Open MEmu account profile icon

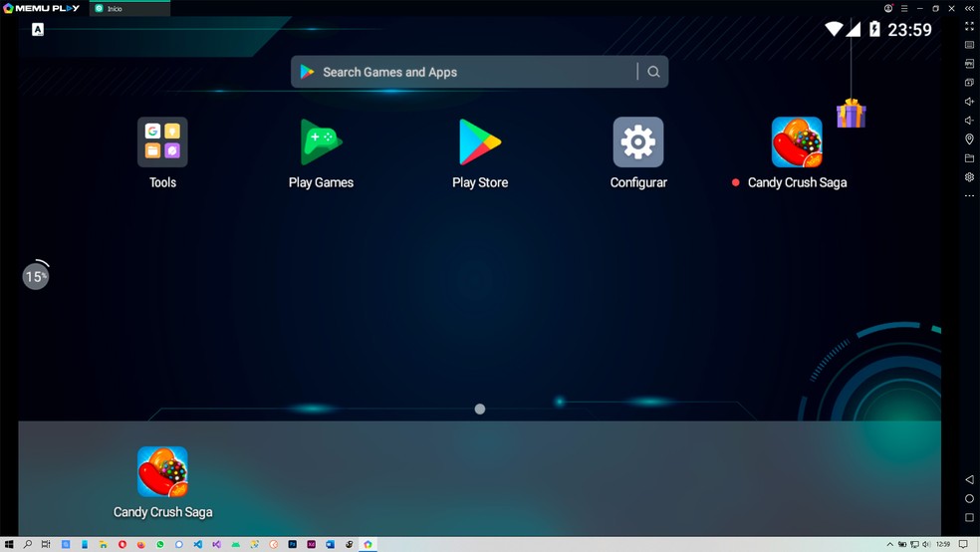tap(888, 9)
